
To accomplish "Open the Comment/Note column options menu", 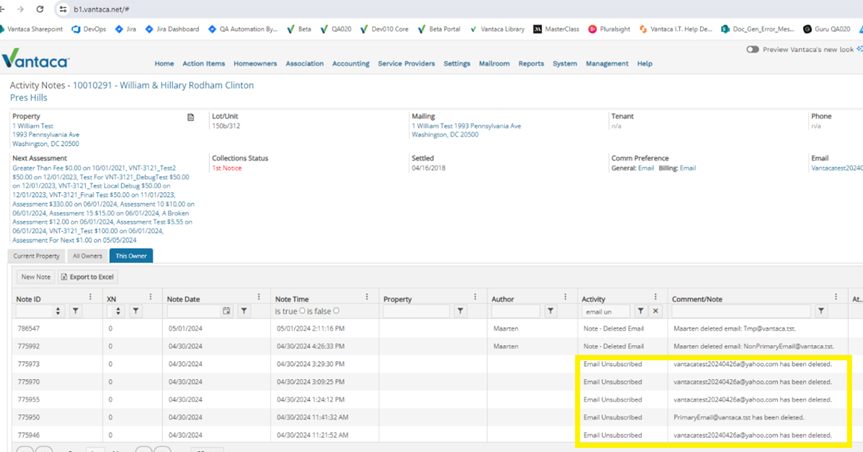I will click(836, 297).
